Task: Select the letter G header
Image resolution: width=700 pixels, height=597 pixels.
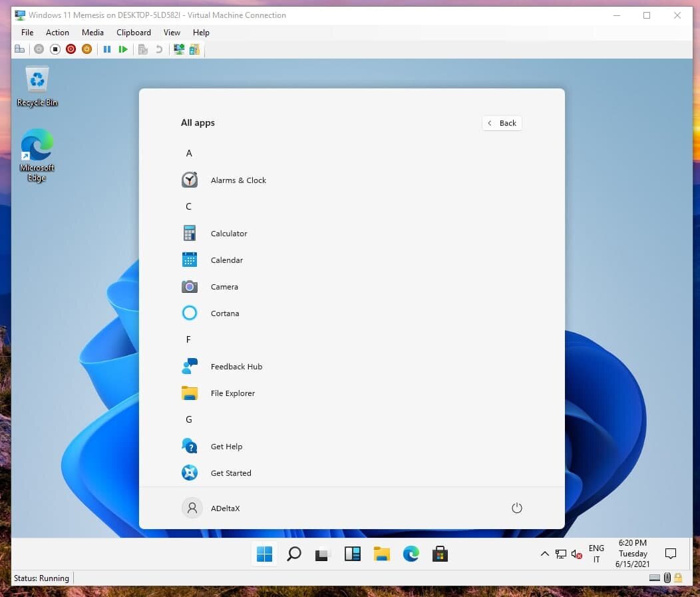Action: coord(189,419)
